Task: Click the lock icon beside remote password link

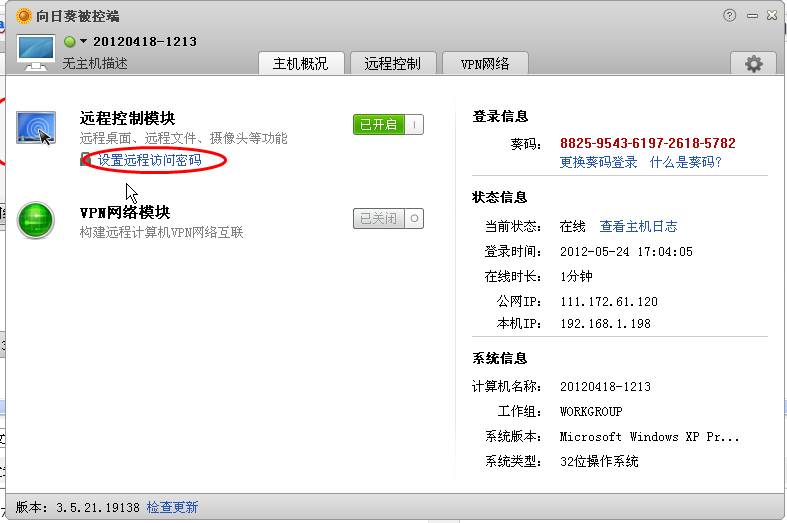Action: (86, 160)
